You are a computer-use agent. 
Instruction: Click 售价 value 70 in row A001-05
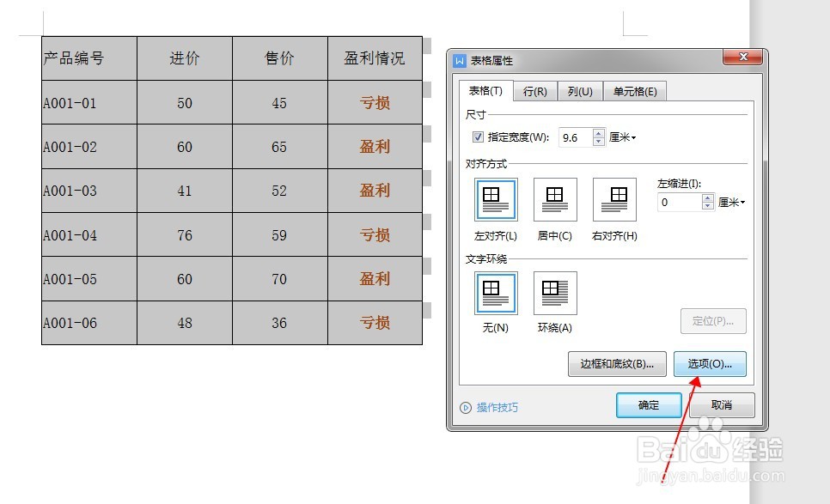coord(280,279)
